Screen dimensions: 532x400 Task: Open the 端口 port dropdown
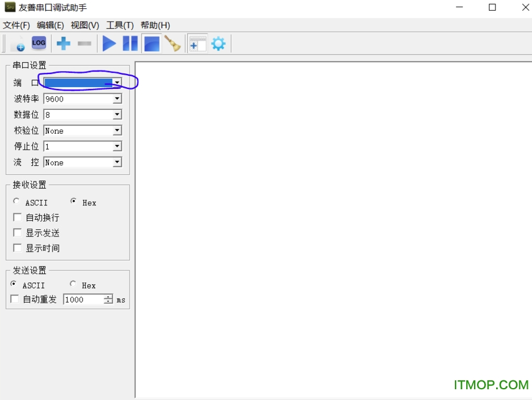pos(117,83)
